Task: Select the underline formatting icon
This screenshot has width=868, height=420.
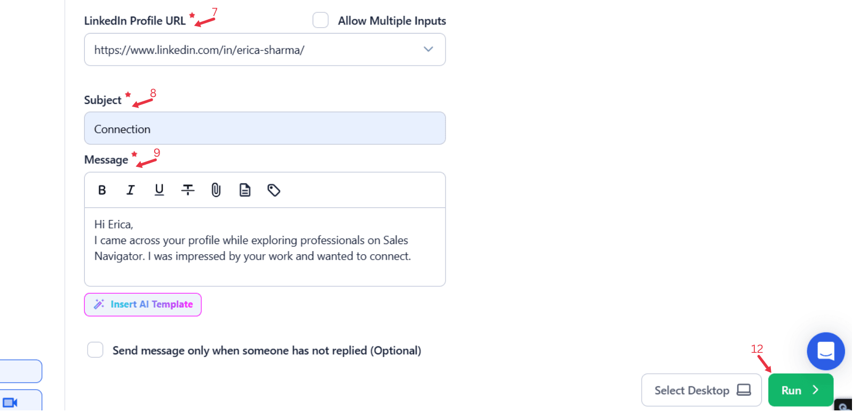Action: tap(159, 190)
